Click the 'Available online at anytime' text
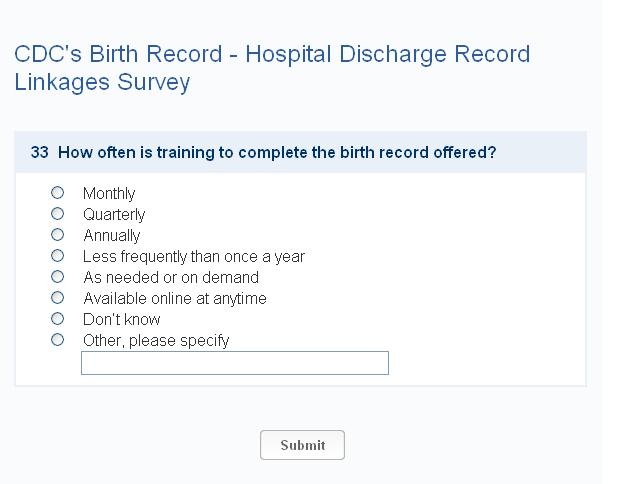The image size is (640, 484). coord(175,299)
